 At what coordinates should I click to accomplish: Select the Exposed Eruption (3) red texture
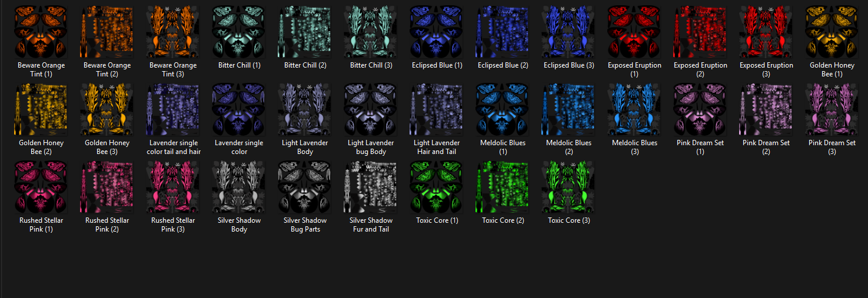point(766,32)
